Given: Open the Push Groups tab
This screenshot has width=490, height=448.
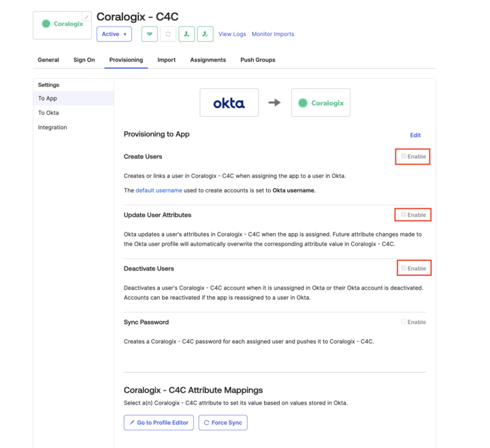Looking at the screenshot, I should click(x=258, y=60).
